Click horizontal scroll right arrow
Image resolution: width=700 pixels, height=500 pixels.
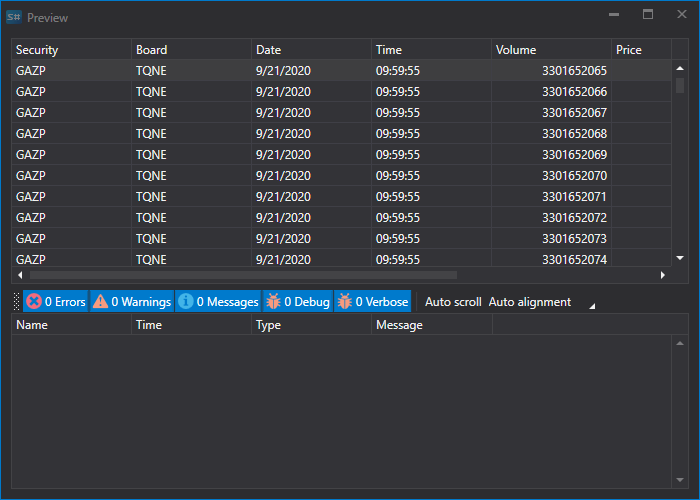[x=663, y=275]
